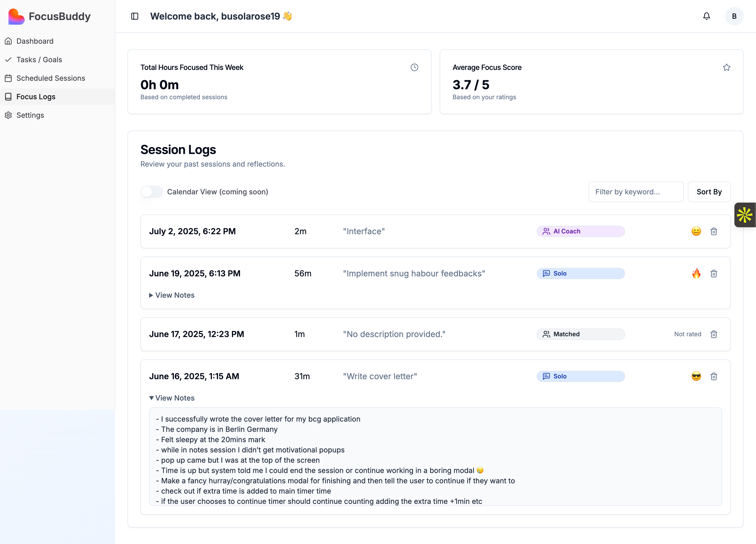Click the Average Focus Score star icon

coord(727,67)
